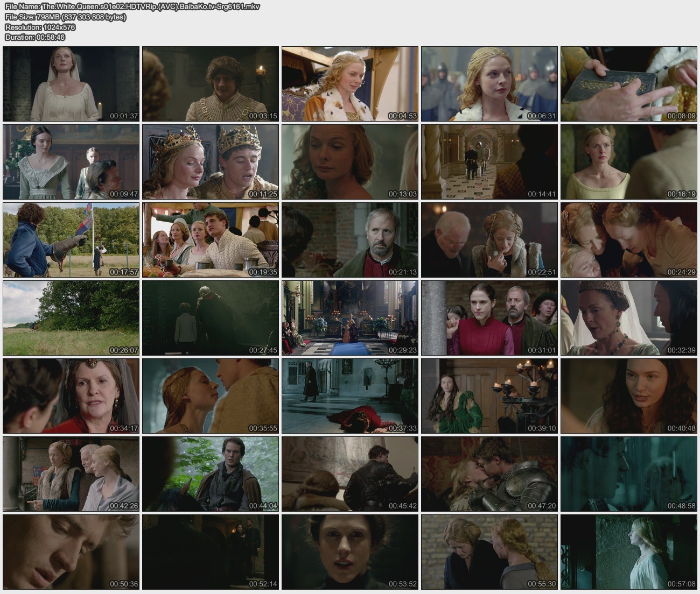Screen dimensions: 700x594
Task: Open the cathedral altar thumbnail at 00:29:23
Action: (x=350, y=318)
